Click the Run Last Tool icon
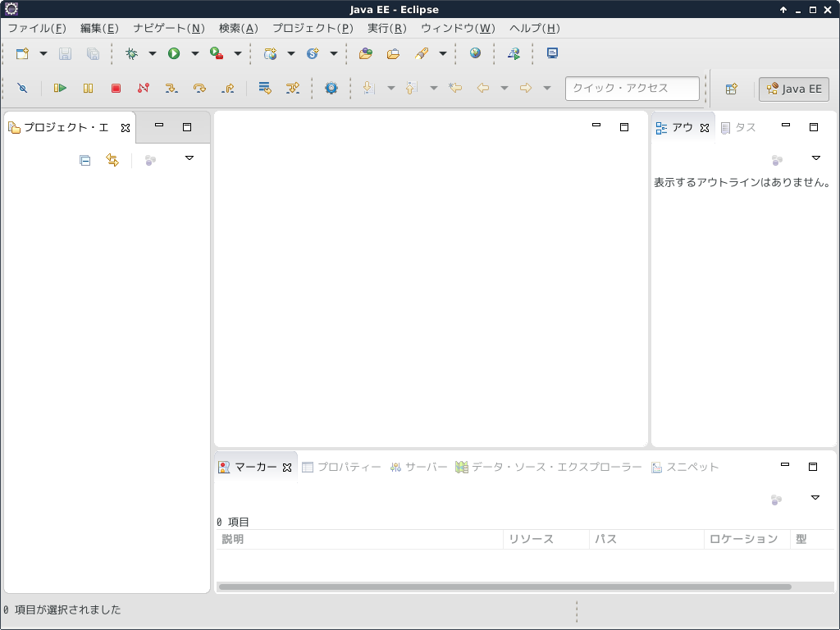Image resolution: width=840 pixels, height=630 pixels. click(x=217, y=53)
